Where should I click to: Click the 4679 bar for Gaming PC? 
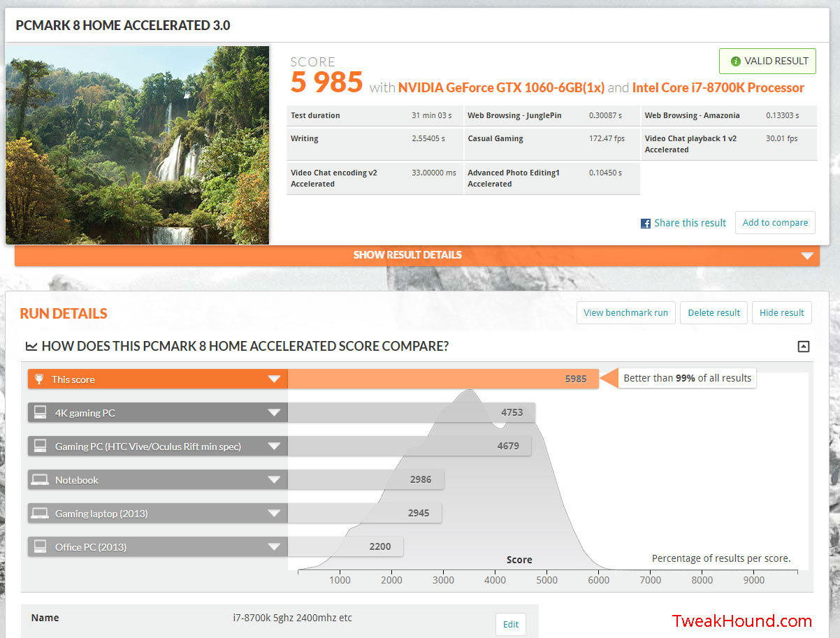click(x=410, y=447)
